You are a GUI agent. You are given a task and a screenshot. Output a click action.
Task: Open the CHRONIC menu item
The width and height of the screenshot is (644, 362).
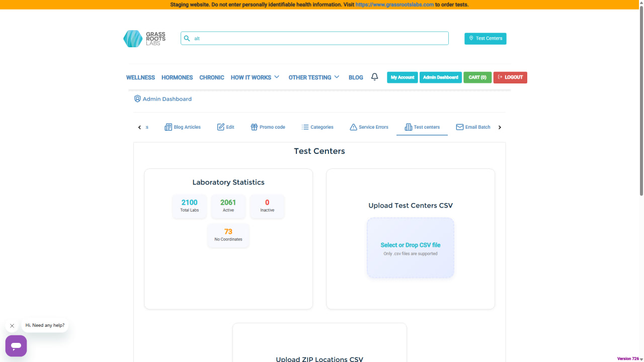pos(212,77)
